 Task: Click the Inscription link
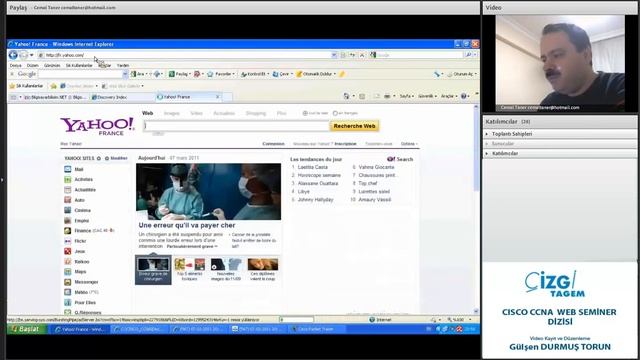coord(345,144)
